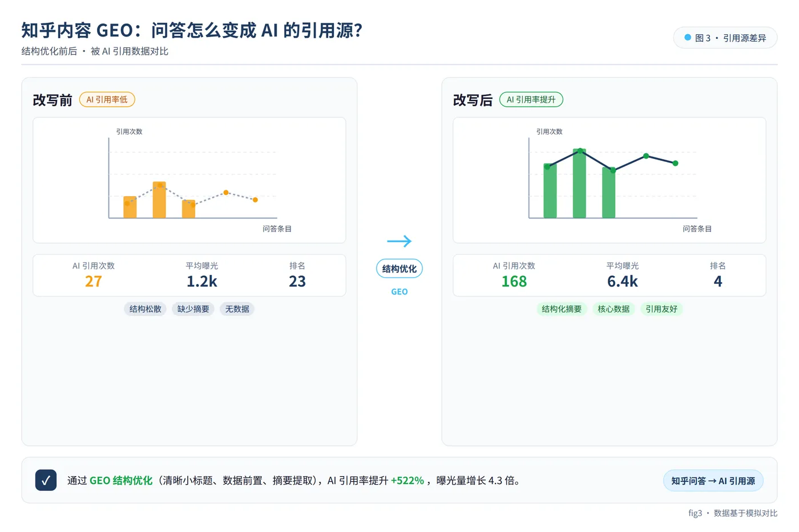Click the checkmark icon in summary bar
This screenshot has height=532, width=799.
[x=46, y=480]
